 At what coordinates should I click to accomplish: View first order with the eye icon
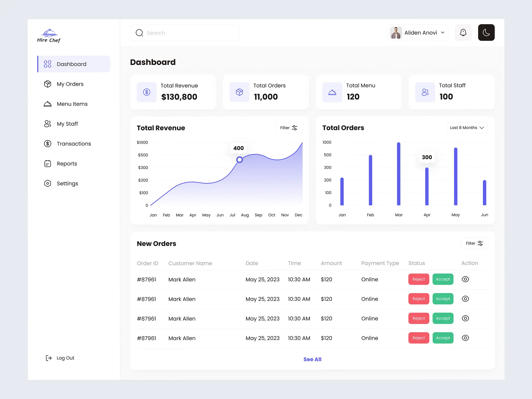[x=465, y=279]
